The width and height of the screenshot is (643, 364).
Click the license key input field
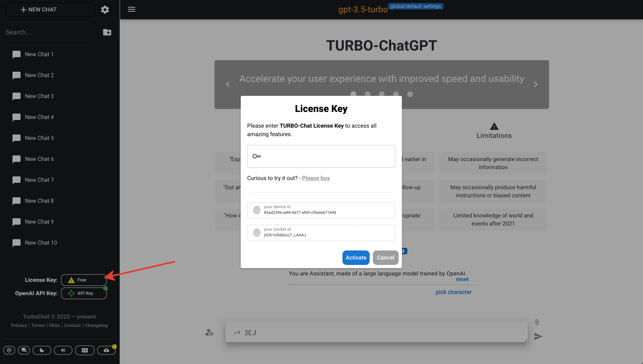pyautogui.click(x=325, y=156)
